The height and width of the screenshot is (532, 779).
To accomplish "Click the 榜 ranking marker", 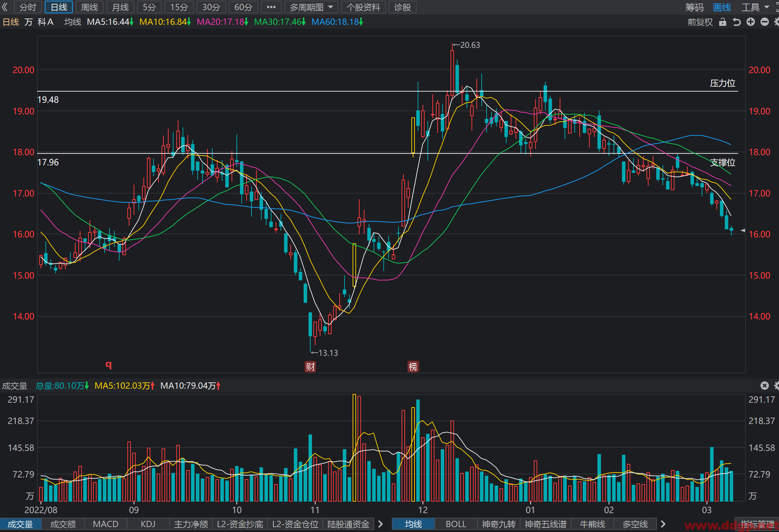I will pos(413,367).
